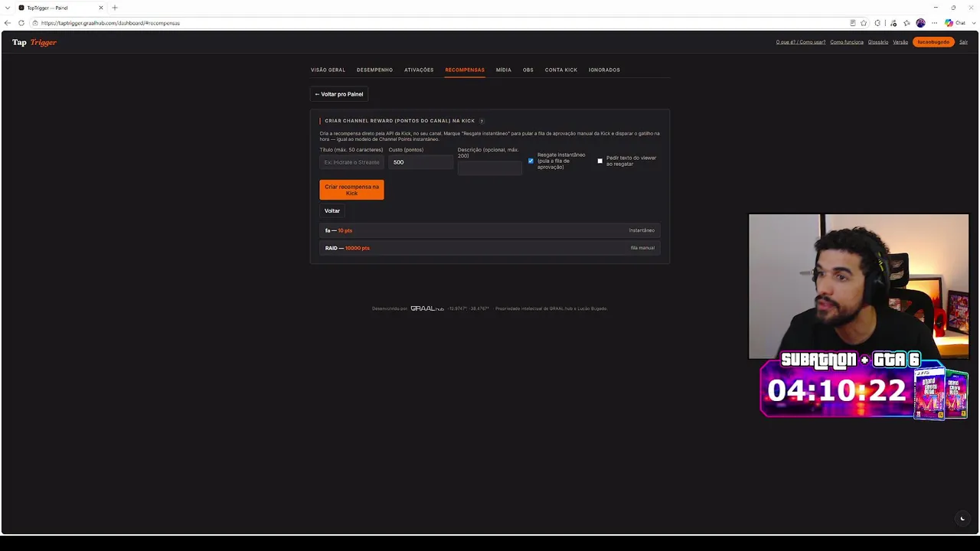
Task: Click the Sair logout link
Action: pyautogui.click(x=963, y=42)
